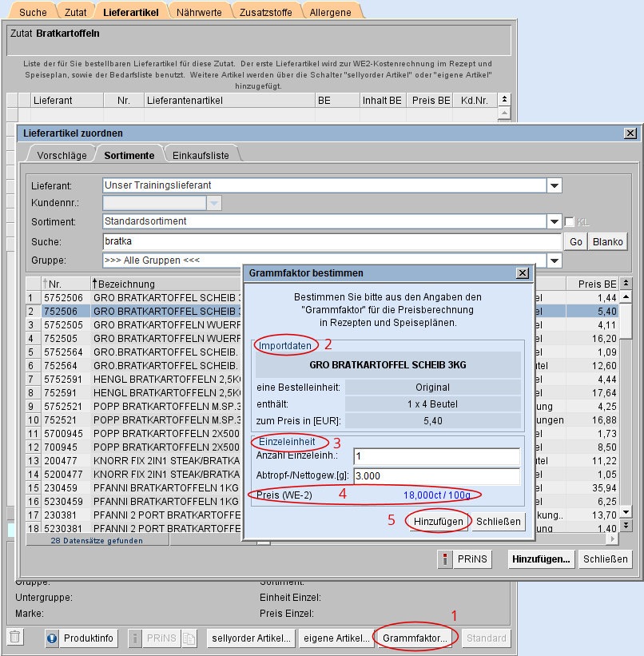Close the Grammfaktor bestimmen dialog via X
644x656 pixels.
coord(523,273)
